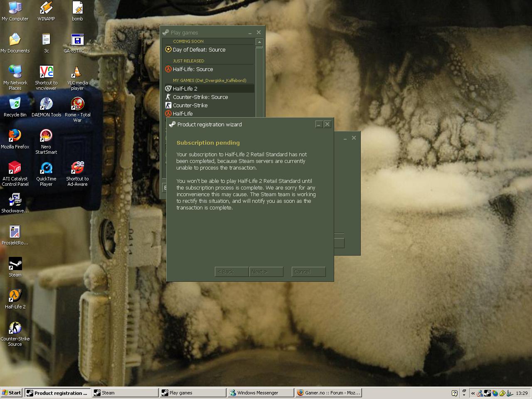Click COMING SOON section header
This screenshot has width=532, height=399.
[188, 41]
